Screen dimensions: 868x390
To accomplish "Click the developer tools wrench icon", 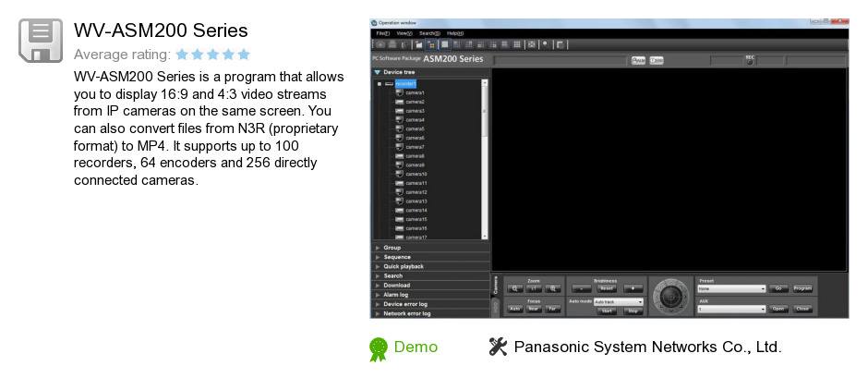I will (498, 347).
